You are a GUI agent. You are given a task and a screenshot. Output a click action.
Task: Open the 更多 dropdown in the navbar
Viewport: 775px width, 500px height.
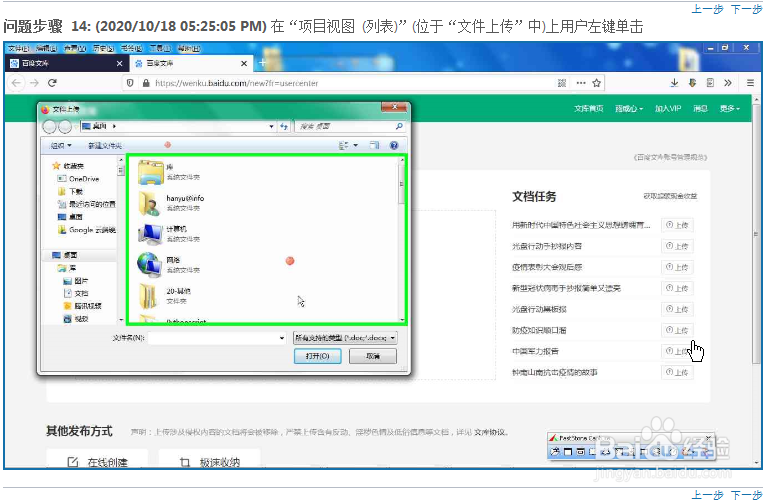(x=730, y=109)
